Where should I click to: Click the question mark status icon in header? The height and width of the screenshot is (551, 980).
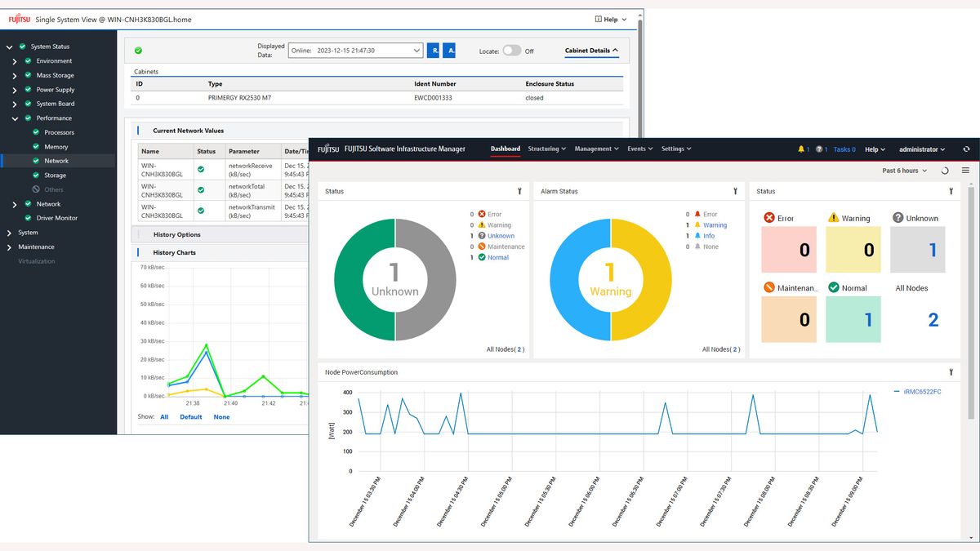point(819,149)
